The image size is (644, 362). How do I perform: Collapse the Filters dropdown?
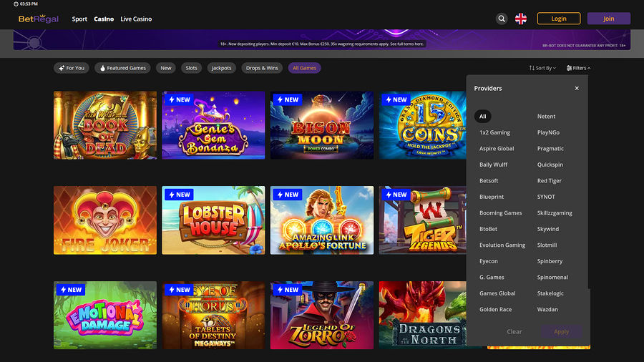tap(578, 68)
